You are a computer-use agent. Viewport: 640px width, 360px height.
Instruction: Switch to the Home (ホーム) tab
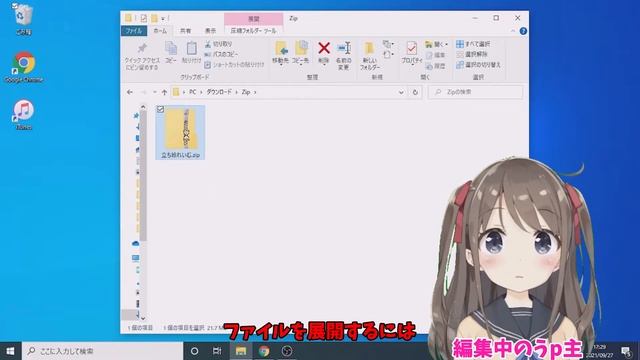pyautogui.click(x=160, y=31)
